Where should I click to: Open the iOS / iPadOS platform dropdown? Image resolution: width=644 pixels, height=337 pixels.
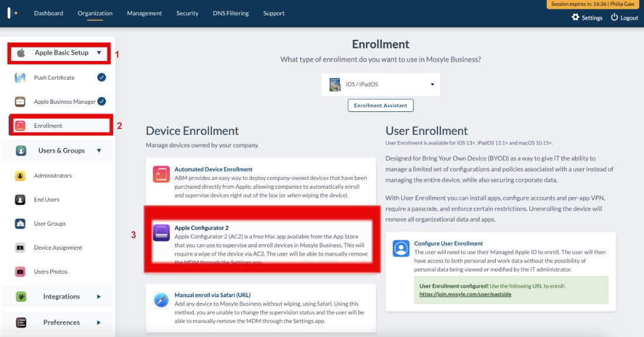381,84
